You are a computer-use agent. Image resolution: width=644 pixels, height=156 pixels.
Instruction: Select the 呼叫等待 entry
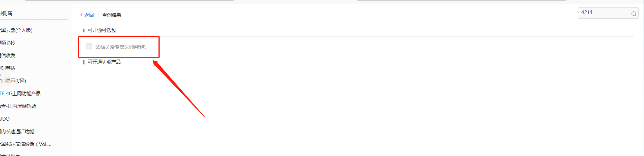7,68
